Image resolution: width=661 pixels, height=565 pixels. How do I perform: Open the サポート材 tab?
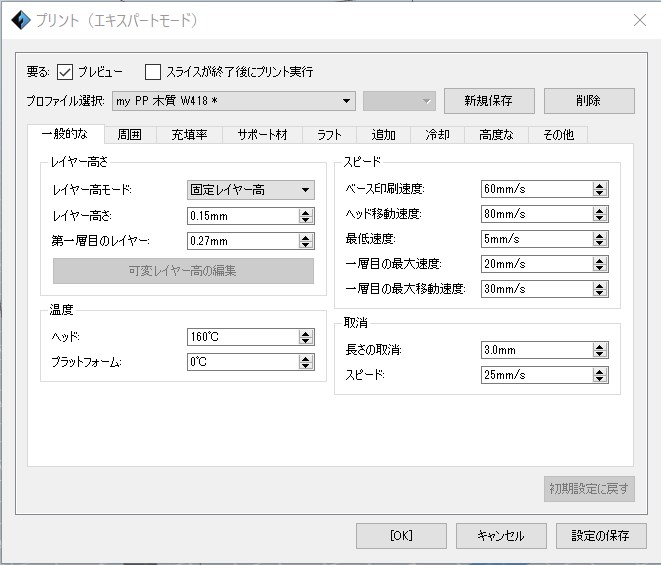(262, 135)
